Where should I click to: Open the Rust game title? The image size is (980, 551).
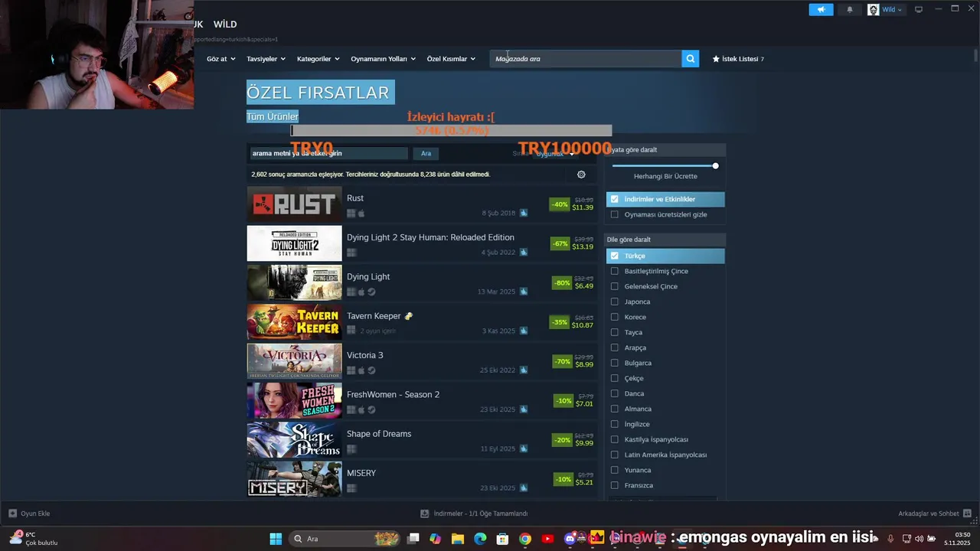click(x=355, y=198)
